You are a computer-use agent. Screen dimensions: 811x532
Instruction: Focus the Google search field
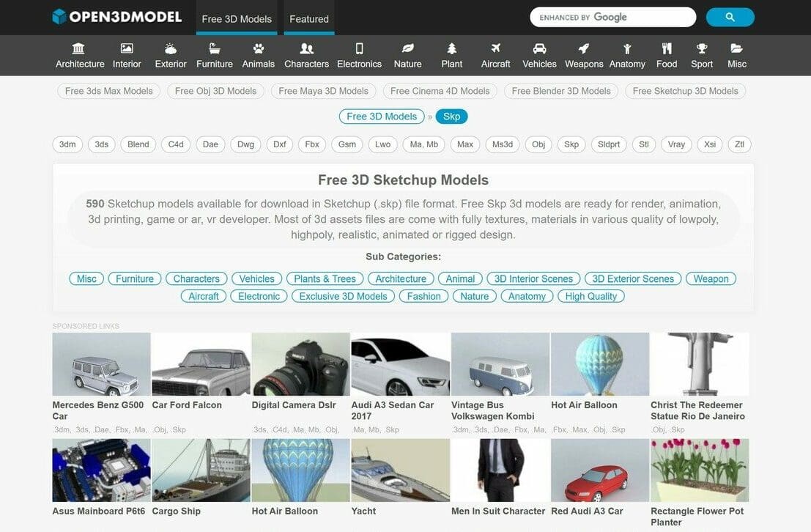coord(613,17)
